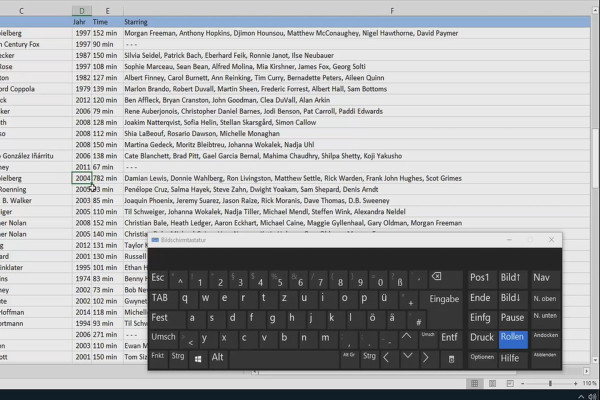Click the scroll-right arrow of the horizontal scrollbar
This screenshot has height=400, width=600.
[586, 371]
